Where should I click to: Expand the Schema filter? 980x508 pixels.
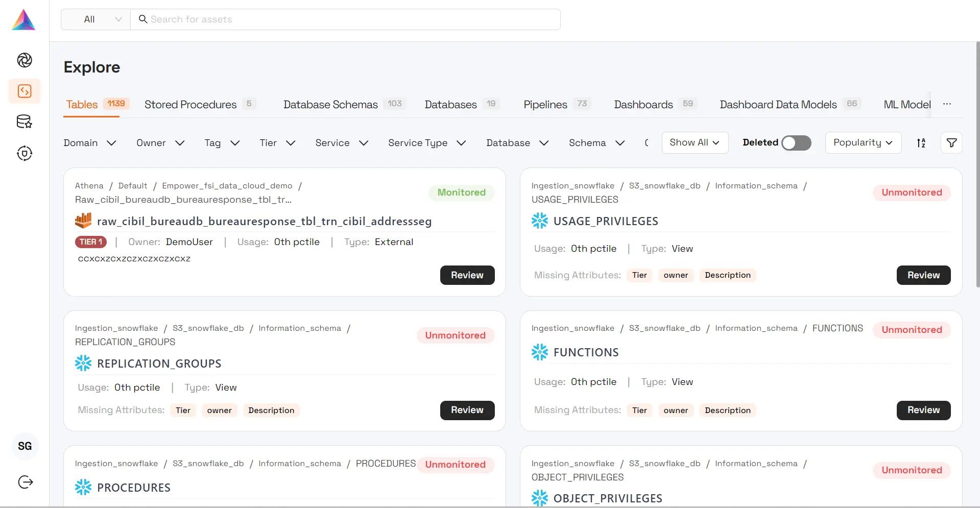pyautogui.click(x=596, y=143)
